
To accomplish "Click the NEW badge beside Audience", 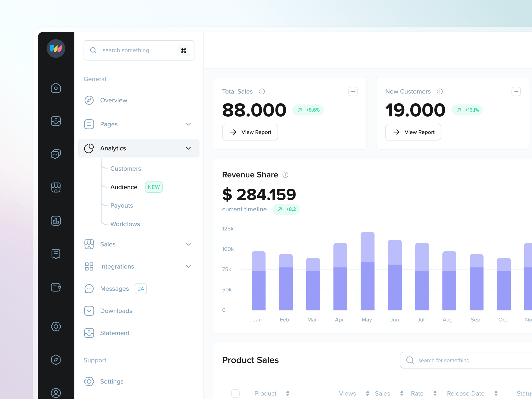I will (154, 187).
